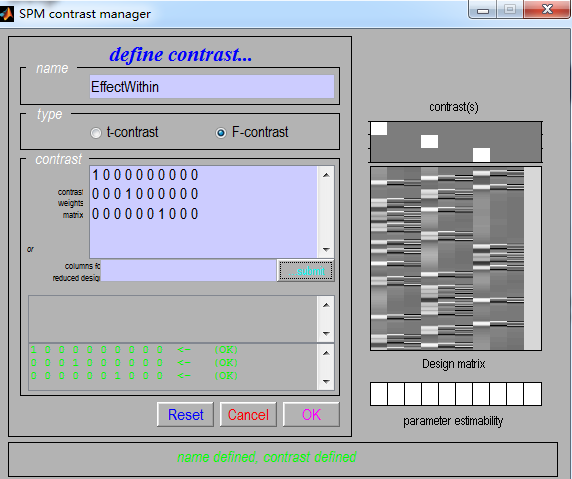Click first parameter estimability box
Viewport: 572px width, 479px height.
point(379,394)
